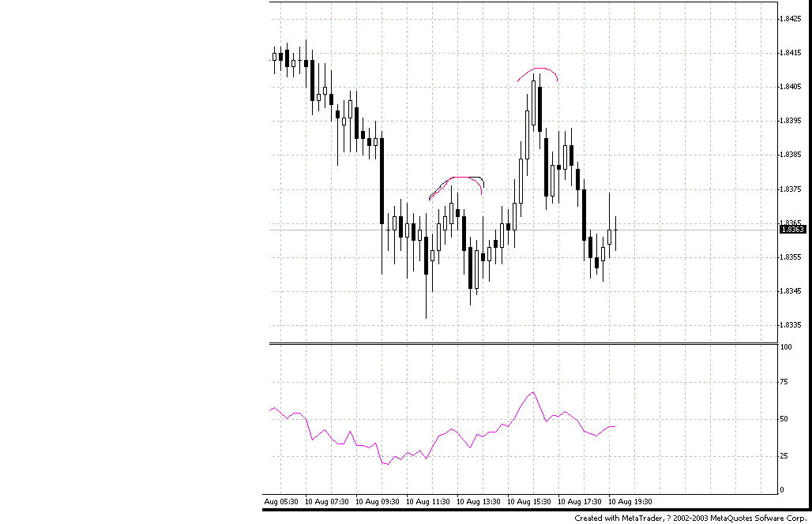
Task: Click the indicator scale value 75
Action: click(x=784, y=382)
